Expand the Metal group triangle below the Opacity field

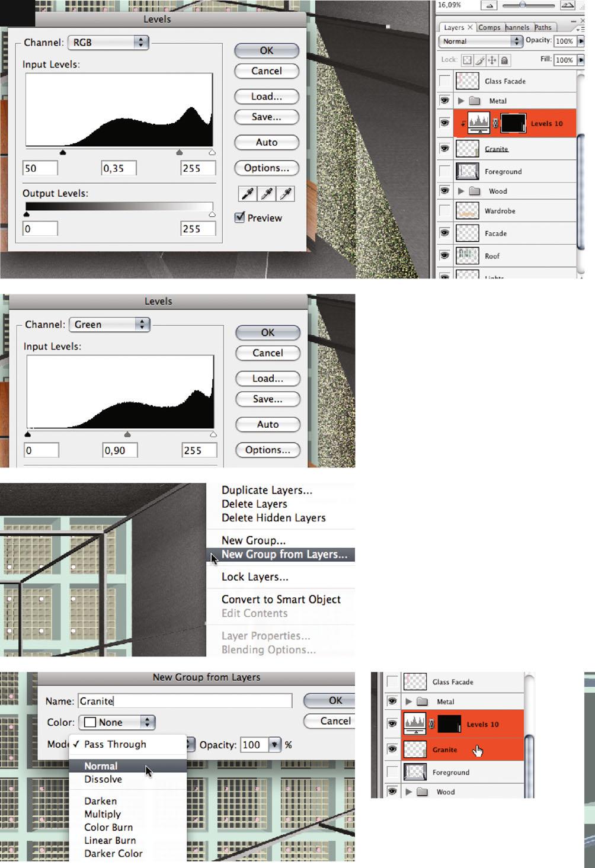click(x=461, y=101)
